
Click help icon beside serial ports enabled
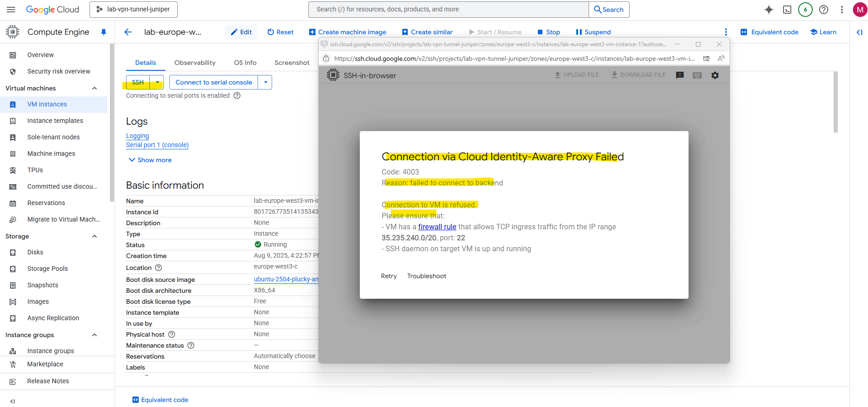pyautogui.click(x=237, y=95)
